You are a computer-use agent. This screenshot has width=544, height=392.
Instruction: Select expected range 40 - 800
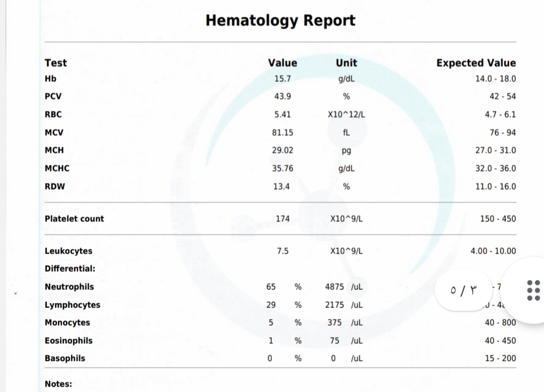(x=500, y=323)
